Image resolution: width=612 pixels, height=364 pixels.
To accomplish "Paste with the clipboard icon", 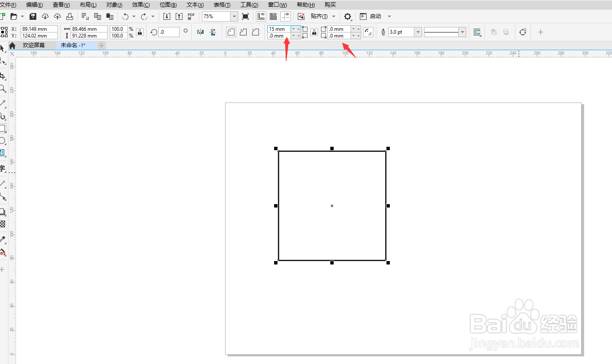I will tap(110, 16).
